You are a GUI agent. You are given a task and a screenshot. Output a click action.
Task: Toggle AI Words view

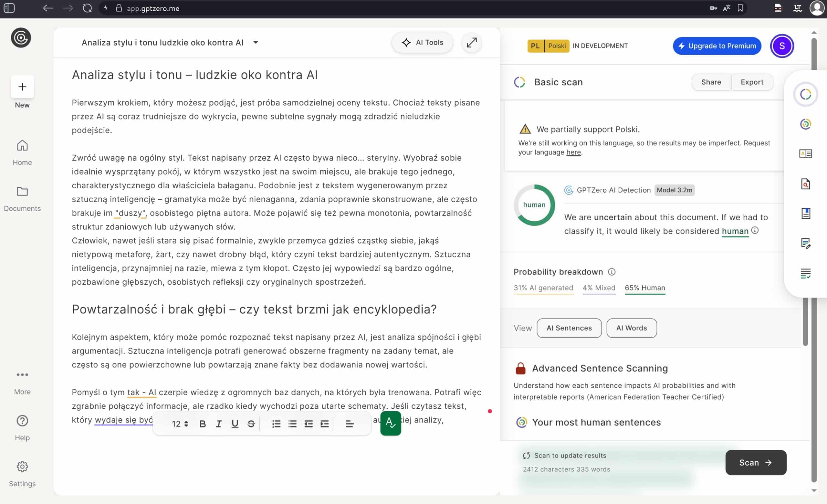[x=631, y=328]
